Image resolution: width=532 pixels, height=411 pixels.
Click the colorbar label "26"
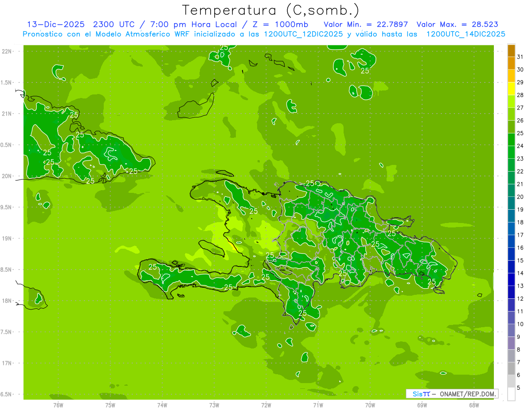[x=520, y=121]
